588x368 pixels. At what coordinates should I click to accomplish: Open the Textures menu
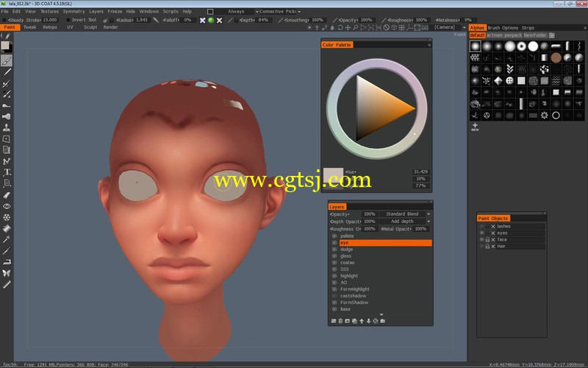tap(49, 12)
